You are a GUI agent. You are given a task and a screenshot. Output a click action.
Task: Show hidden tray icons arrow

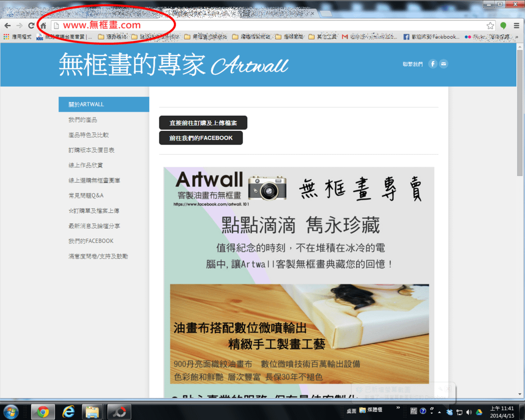(439, 412)
